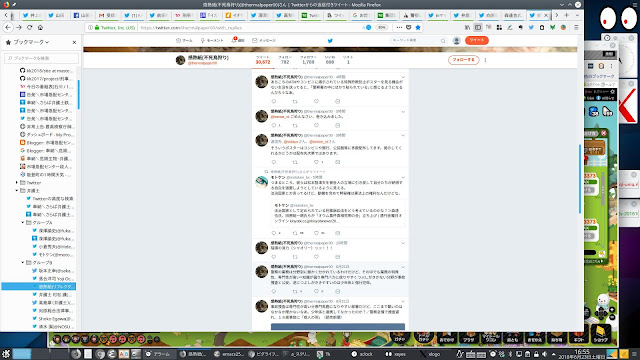Open Home (ホーム) in Twitter navigation
Screen dimensions: 640x360
[184, 40]
